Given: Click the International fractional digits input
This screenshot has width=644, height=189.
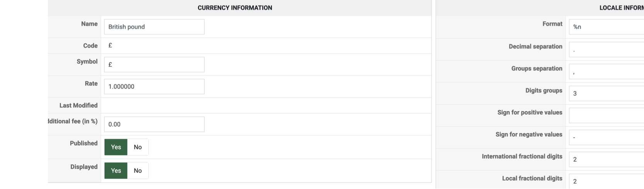Looking at the screenshot, I should pos(606,159).
